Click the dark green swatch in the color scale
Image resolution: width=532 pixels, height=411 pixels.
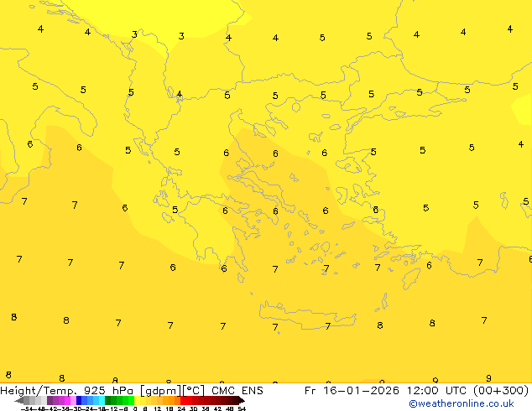click(x=108, y=400)
